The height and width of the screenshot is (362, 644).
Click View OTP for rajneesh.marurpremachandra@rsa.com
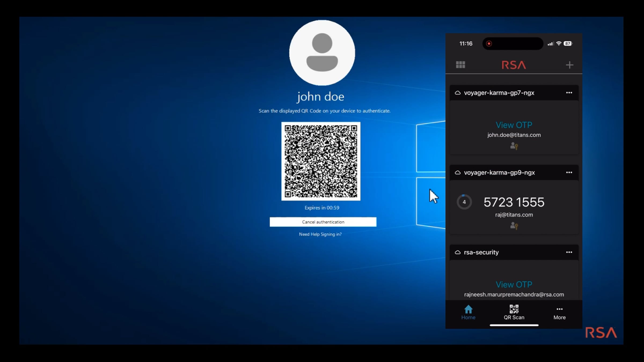(x=514, y=285)
